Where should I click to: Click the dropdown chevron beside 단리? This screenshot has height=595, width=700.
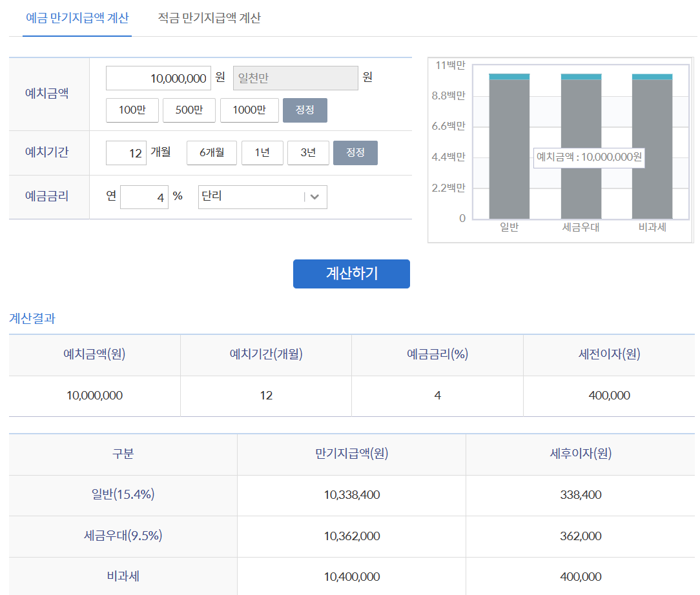(314, 196)
